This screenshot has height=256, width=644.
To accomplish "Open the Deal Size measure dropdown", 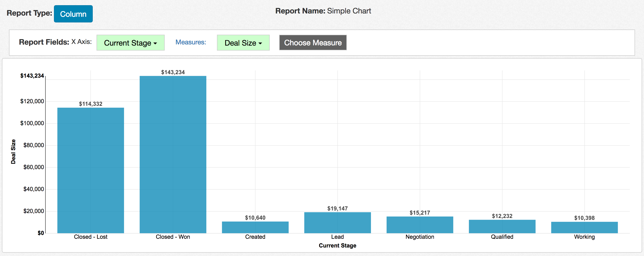I will [x=243, y=43].
